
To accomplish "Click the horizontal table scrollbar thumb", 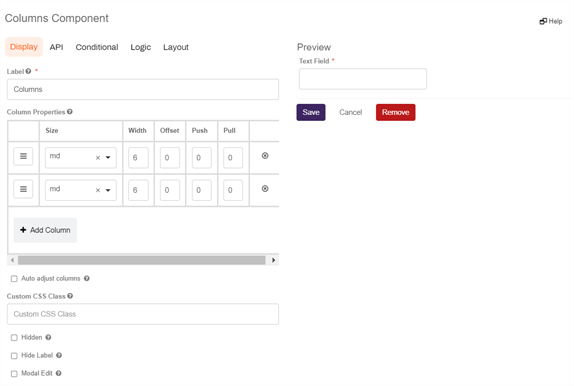I will [x=142, y=260].
